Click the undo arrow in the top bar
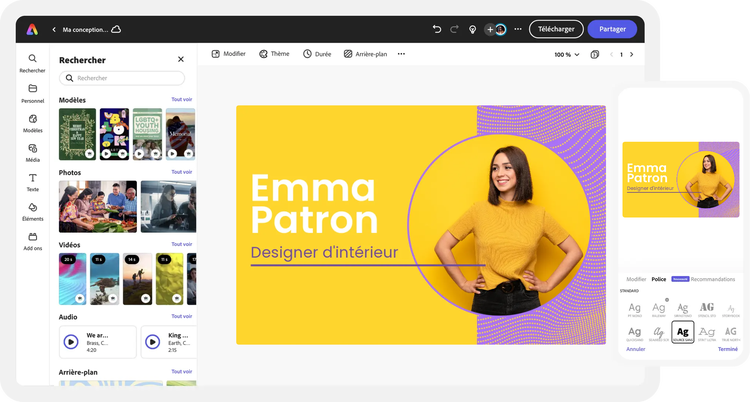750x402 pixels. [x=437, y=29]
